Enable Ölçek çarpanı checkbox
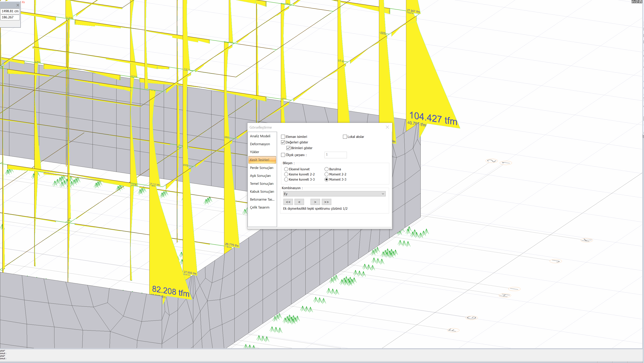This screenshot has width=644, height=363. (283, 155)
